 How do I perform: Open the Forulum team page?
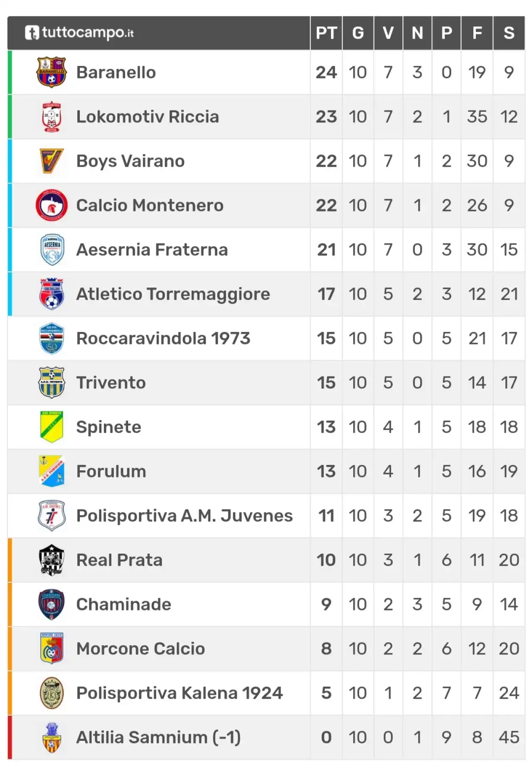click(x=111, y=471)
